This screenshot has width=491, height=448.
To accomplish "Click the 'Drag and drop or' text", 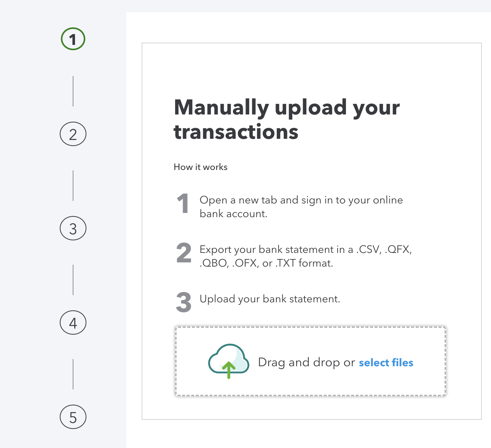I will pos(306,362).
